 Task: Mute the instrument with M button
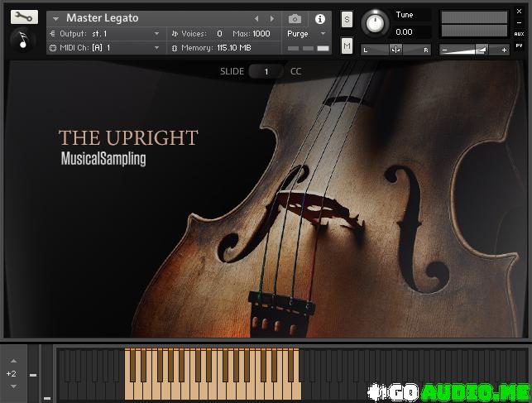coord(347,46)
